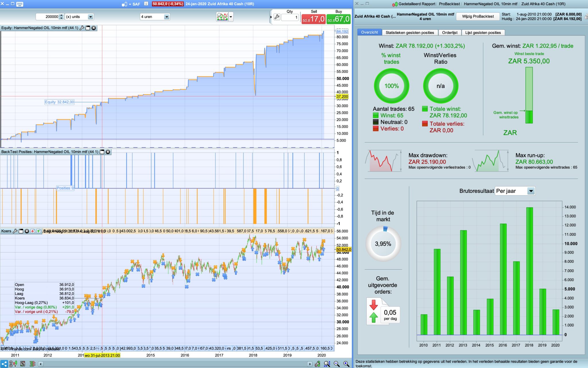Click the keyboard icon in title bar
This screenshot has width=588, height=368.
[x=20, y=4]
